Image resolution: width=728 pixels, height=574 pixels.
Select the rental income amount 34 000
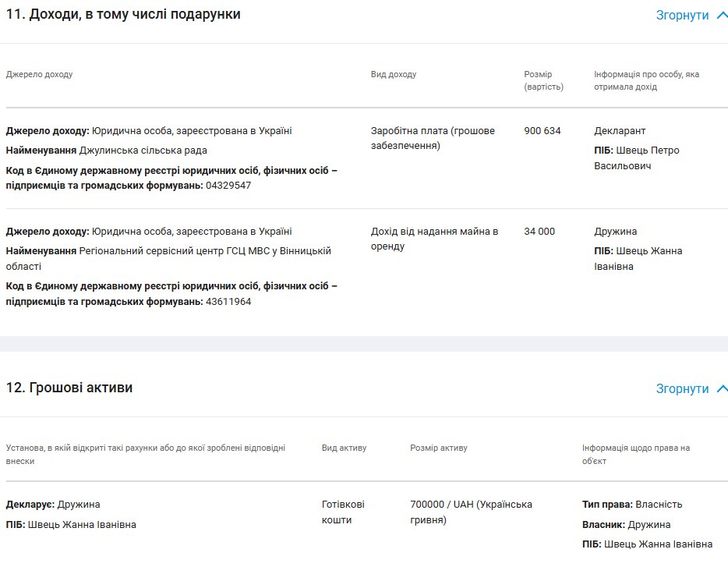[539, 232]
